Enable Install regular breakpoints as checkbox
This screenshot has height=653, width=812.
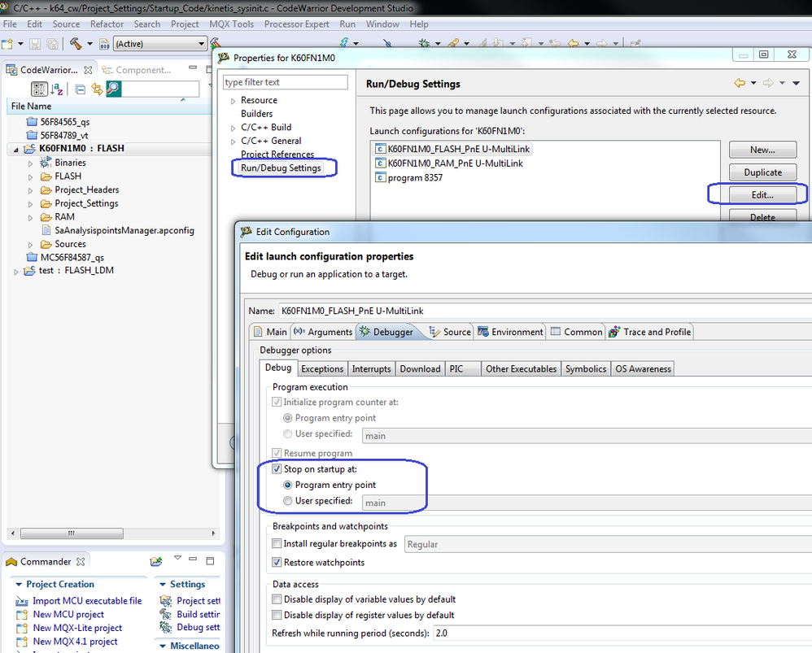pos(277,543)
